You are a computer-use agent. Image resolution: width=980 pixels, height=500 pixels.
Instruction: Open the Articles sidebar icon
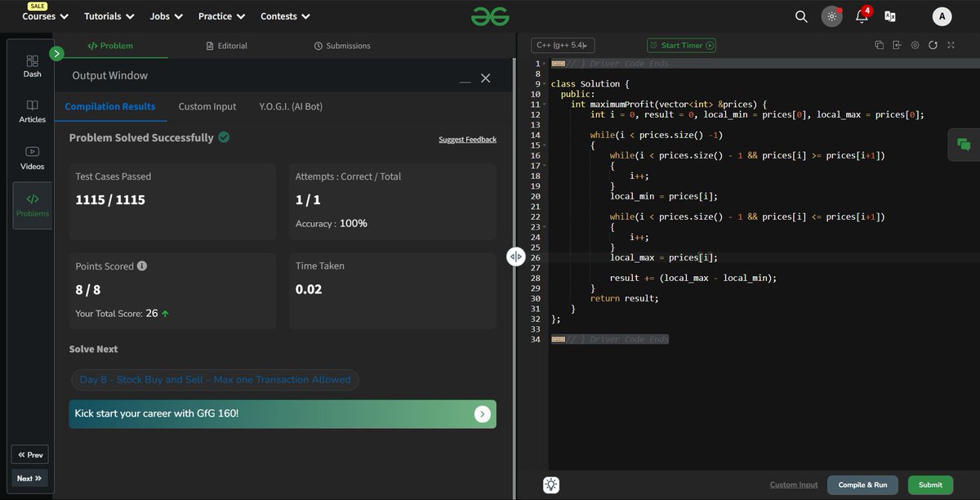[x=33, y=112]
